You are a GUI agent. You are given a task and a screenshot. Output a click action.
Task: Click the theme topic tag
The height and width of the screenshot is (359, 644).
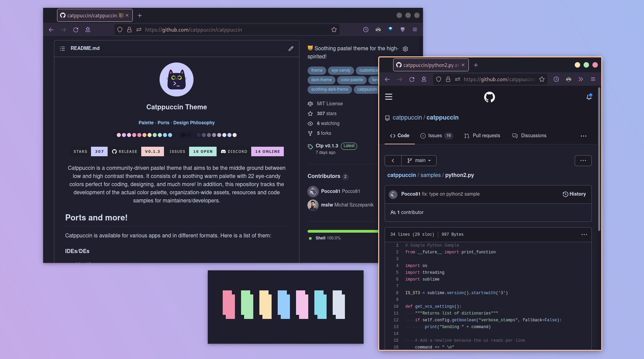pyautogui.click(x=317, y=70)
